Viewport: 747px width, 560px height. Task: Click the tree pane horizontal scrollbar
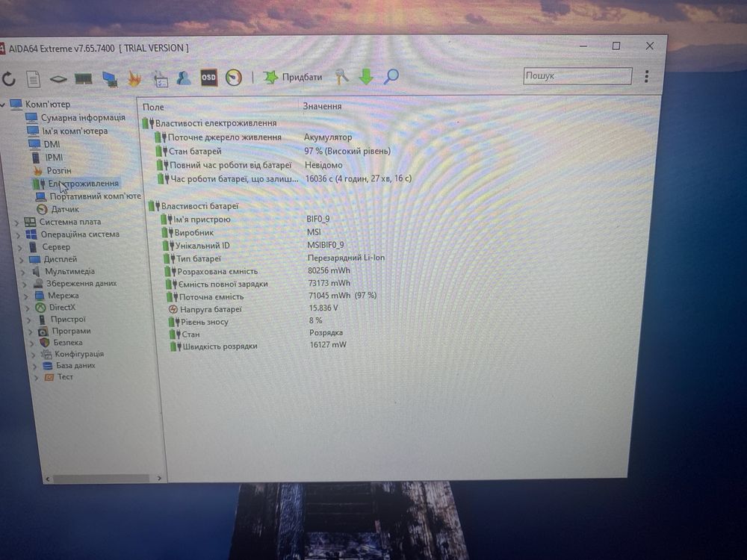point(101,478)
